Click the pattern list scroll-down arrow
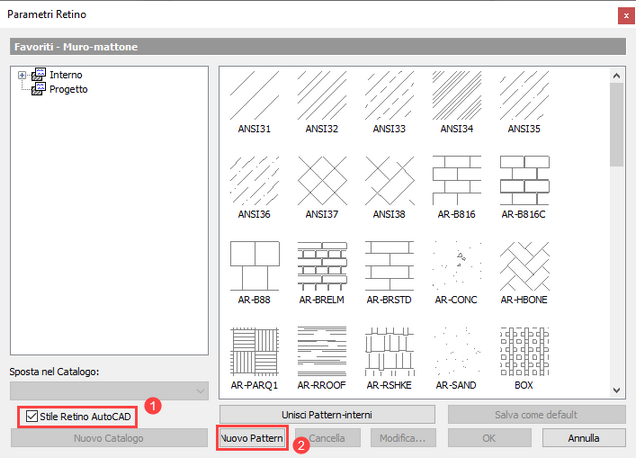This screenshot has width=636, height=458. click(617, 390)
